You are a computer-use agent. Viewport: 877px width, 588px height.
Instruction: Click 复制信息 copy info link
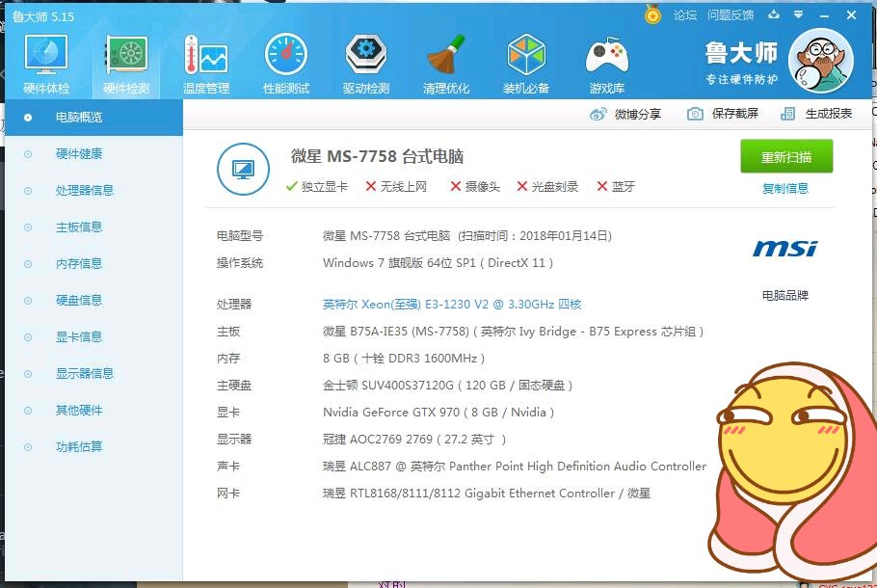click(x=785, y=189)
